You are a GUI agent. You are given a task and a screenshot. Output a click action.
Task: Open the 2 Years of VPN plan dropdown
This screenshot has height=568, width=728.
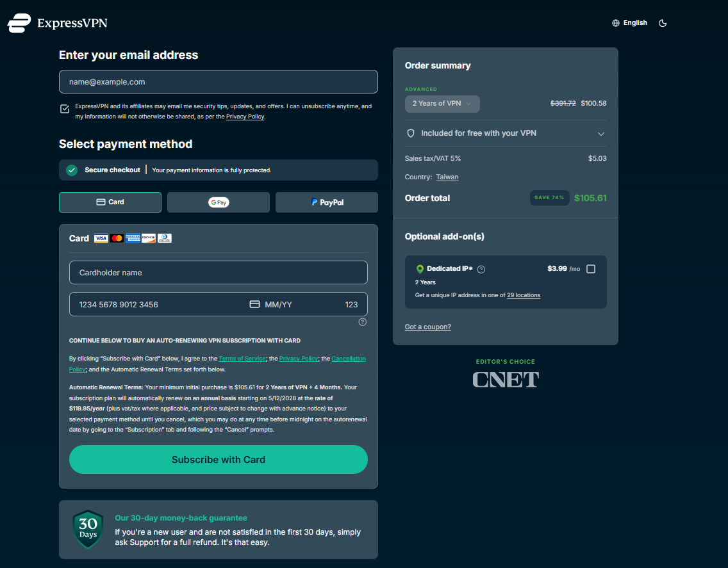pos(442,104)
